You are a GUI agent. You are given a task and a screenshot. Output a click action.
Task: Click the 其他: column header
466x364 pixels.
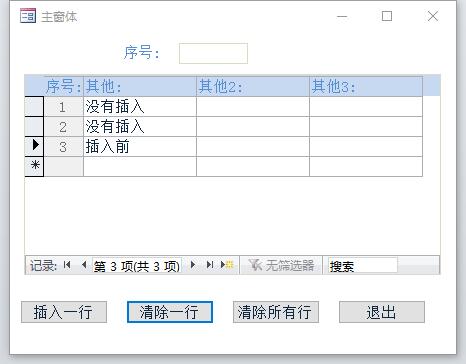(140, 87)
